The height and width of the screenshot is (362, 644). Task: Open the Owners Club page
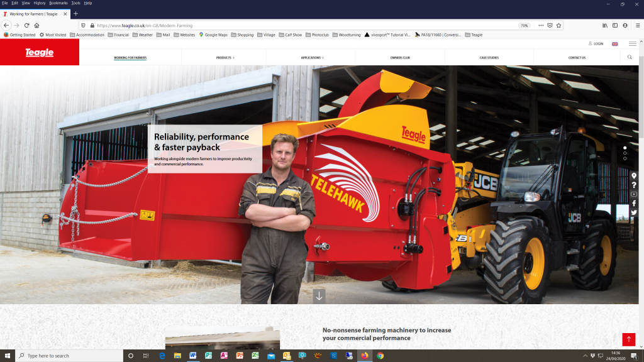pyautogui.click(x=400, y=57)
